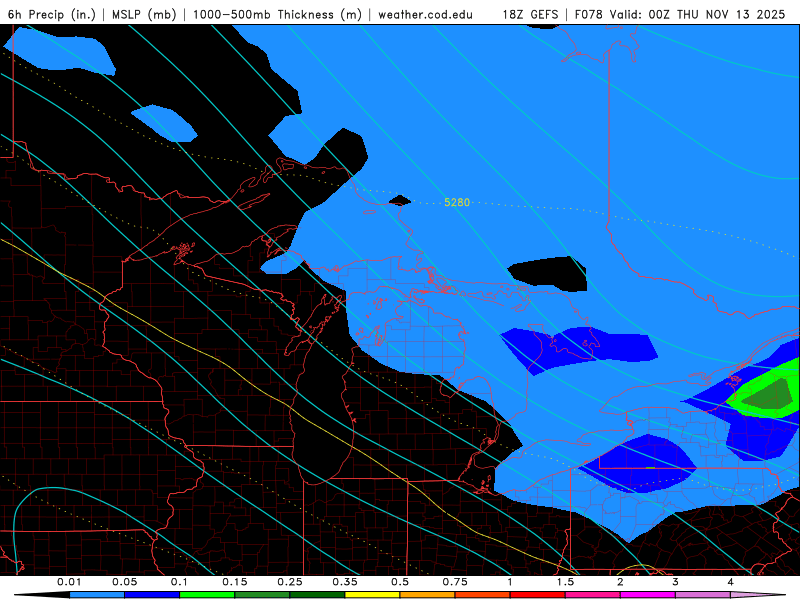Click the 0.75 legend value
Viewport: 800px width, 600px height.
coord(455,582)
